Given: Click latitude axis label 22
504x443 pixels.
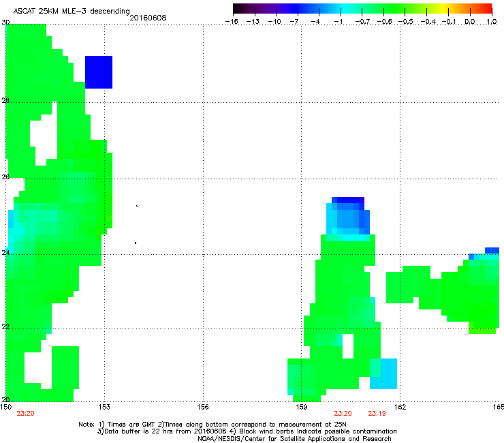Looking at the screenshot, I should 5,326.
